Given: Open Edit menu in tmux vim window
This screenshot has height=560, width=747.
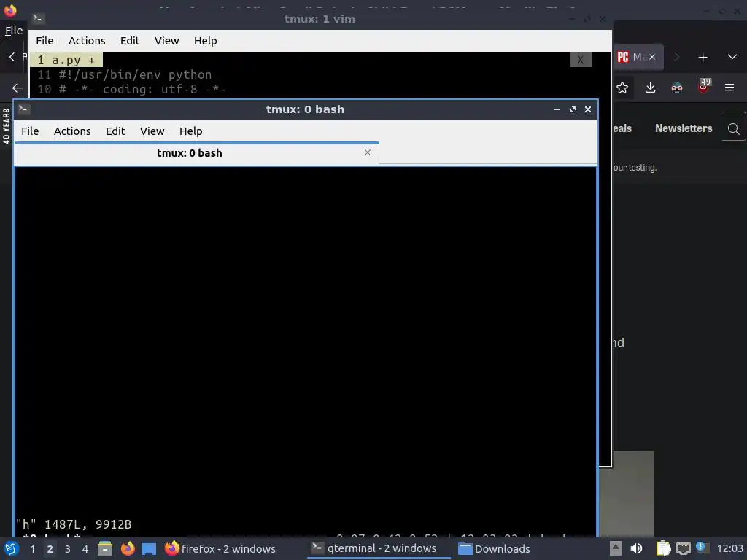Looking at the screenshot, I should point(130,41).
